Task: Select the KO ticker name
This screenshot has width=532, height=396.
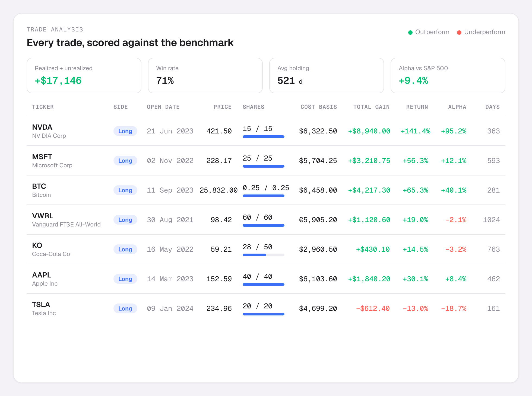Action: point(37,245)
